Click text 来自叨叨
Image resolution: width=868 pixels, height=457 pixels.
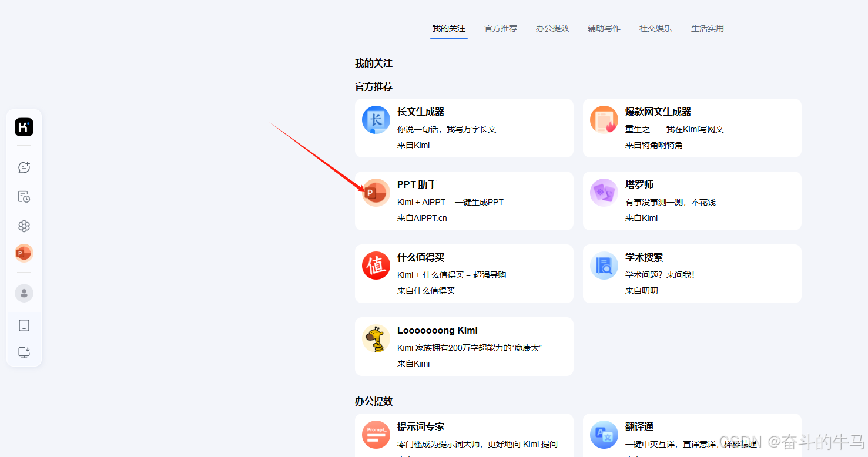(x=642, y=291)
